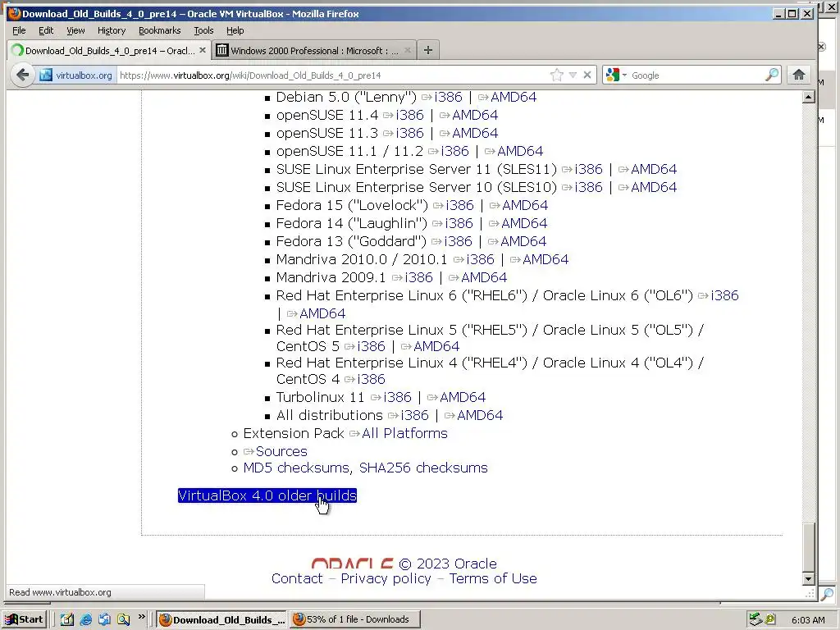Download openSUSE 11.1 / 11.2 AMD64 package

[519, 151]
